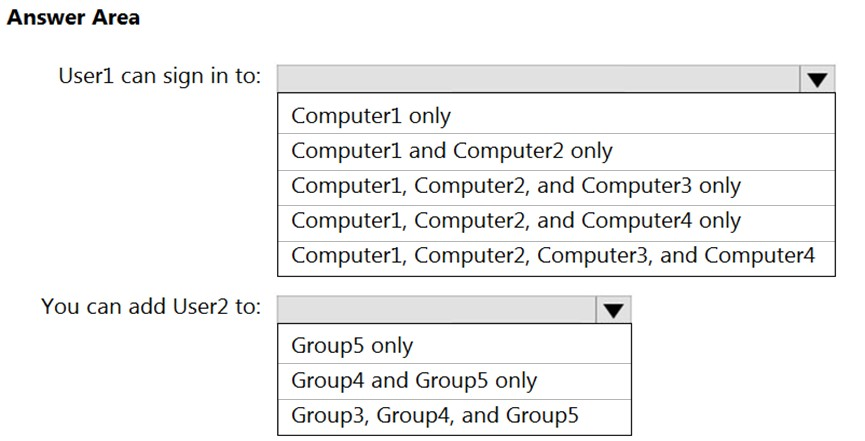Select Group5 only
865x441 pixels.
pos(454,346)
